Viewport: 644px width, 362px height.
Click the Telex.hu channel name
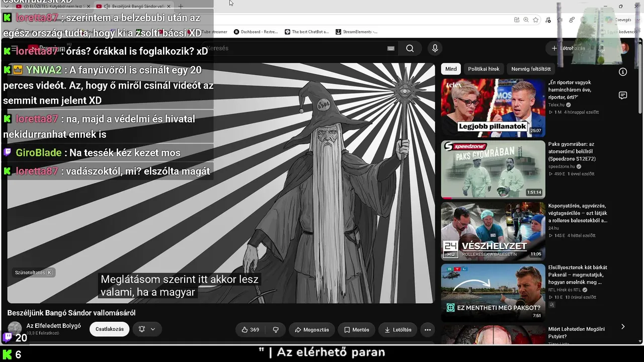[x=556, y=105]
